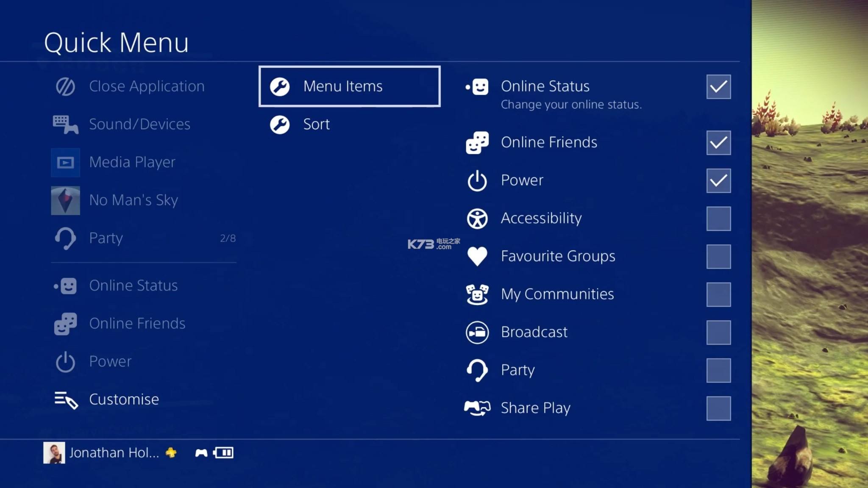
Task: Enable the Broadcast checkbox
Action: click(x=718, y=332)
